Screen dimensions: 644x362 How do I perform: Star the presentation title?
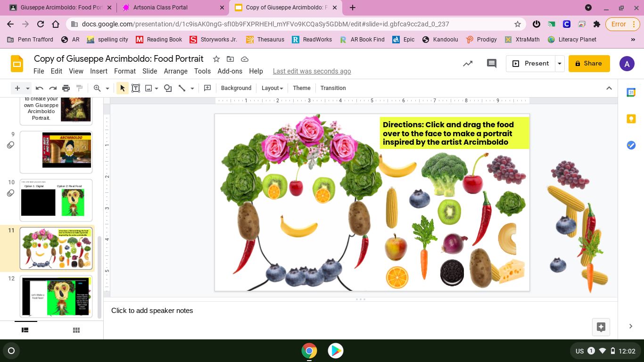pos(216,59)
